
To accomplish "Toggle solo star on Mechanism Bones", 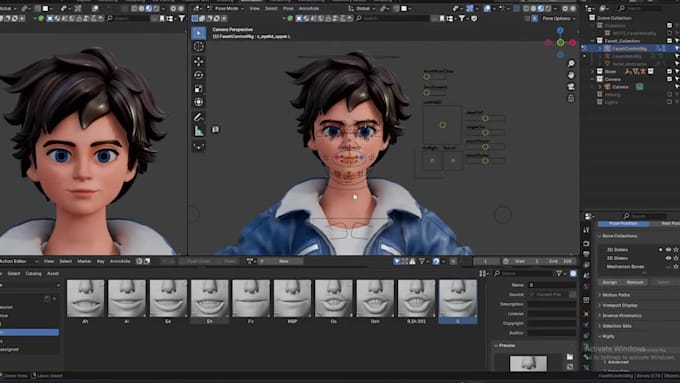I will [x=676, y=267].
